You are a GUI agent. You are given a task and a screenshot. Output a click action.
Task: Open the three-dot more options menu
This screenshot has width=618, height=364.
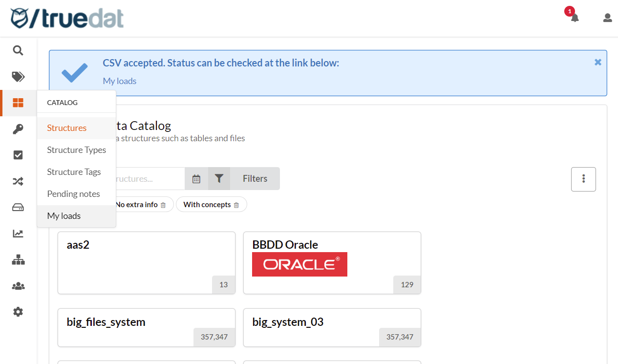pos(583,179)
